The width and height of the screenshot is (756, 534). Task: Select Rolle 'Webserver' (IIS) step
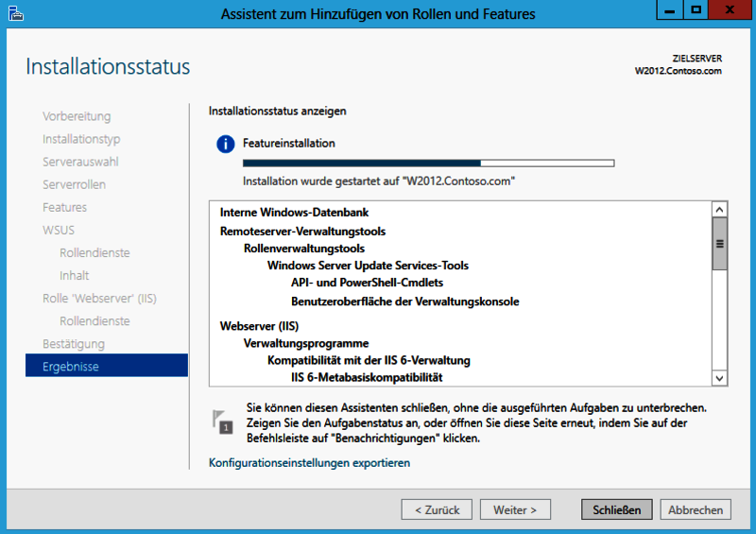click(x=99, y=298)
